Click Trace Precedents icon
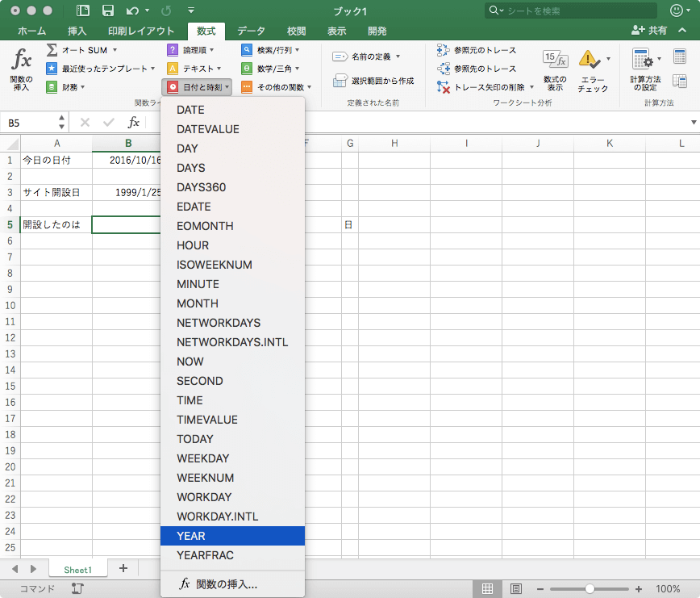Image resolution: width=700 pixels, height=598 pixels. (443, 50)
